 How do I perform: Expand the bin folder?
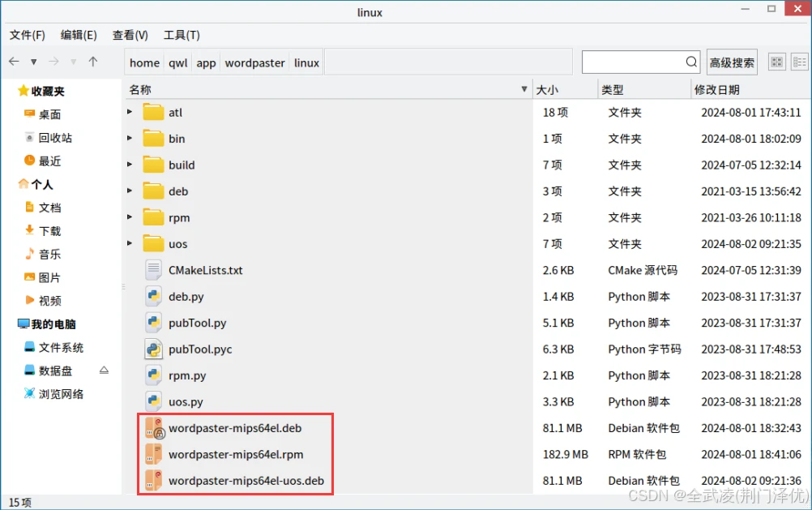(130, 139)
